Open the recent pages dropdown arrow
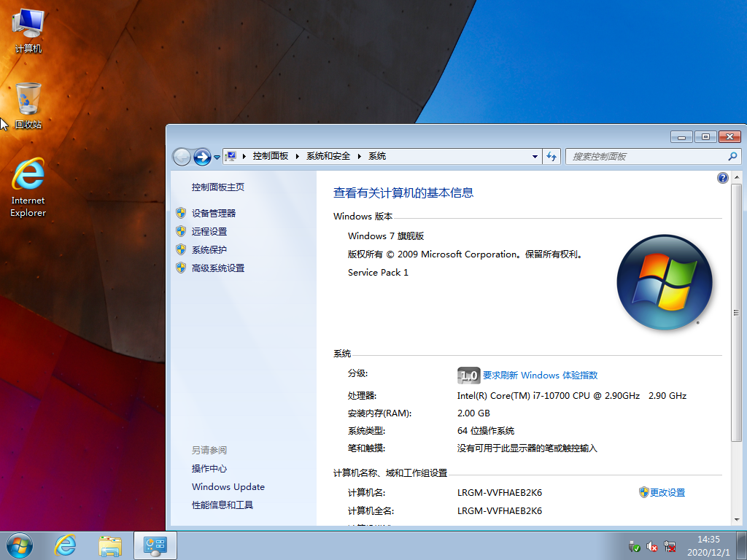 point(217,157)
